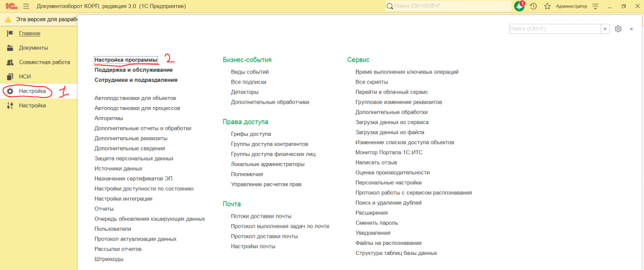Click the 1C logo icon

point(10,6)
